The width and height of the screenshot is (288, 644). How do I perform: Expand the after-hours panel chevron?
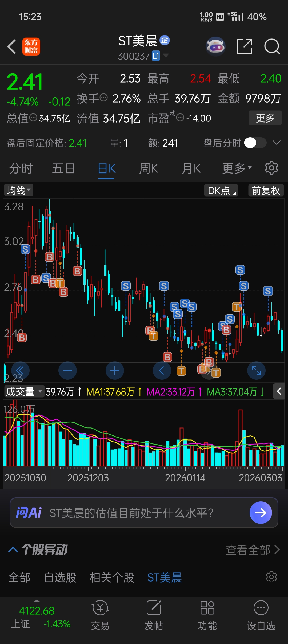click(277, 143)
